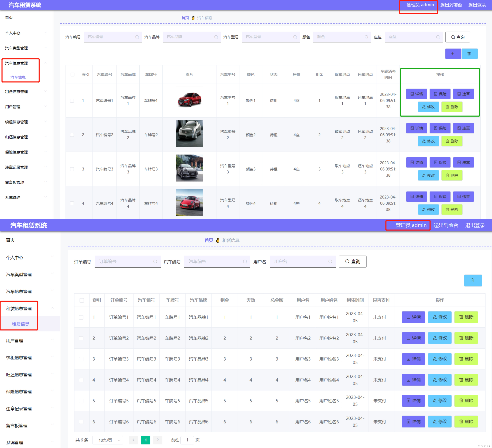Click search icon in 座位 search field
Image resolution: width=492 pixels, height=448 pixels.
[438, 37]
